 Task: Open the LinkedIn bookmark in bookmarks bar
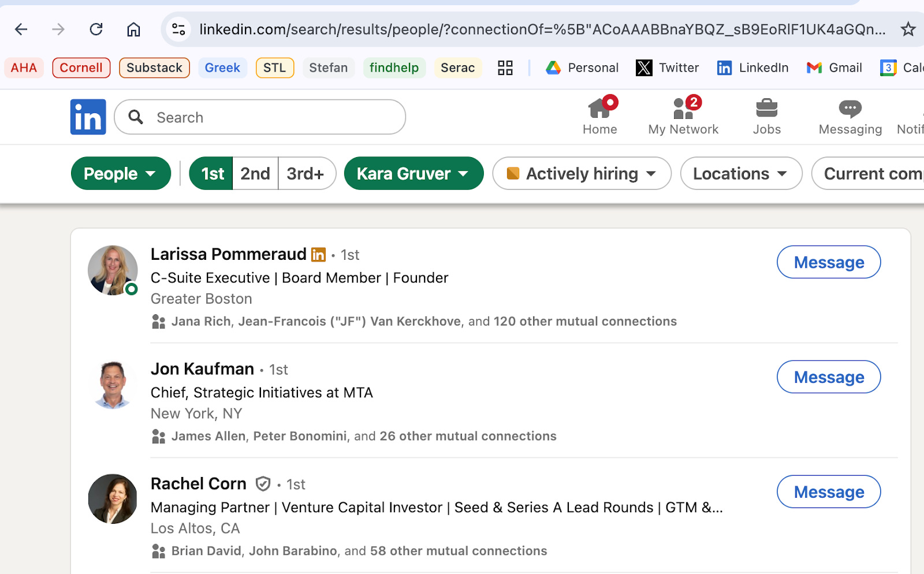pos(752,68)
